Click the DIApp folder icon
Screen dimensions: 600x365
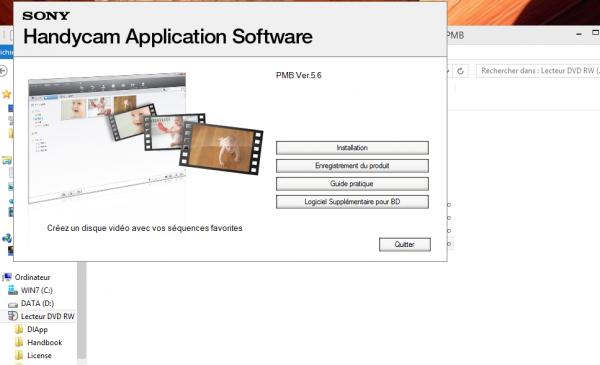pos(19,329)
